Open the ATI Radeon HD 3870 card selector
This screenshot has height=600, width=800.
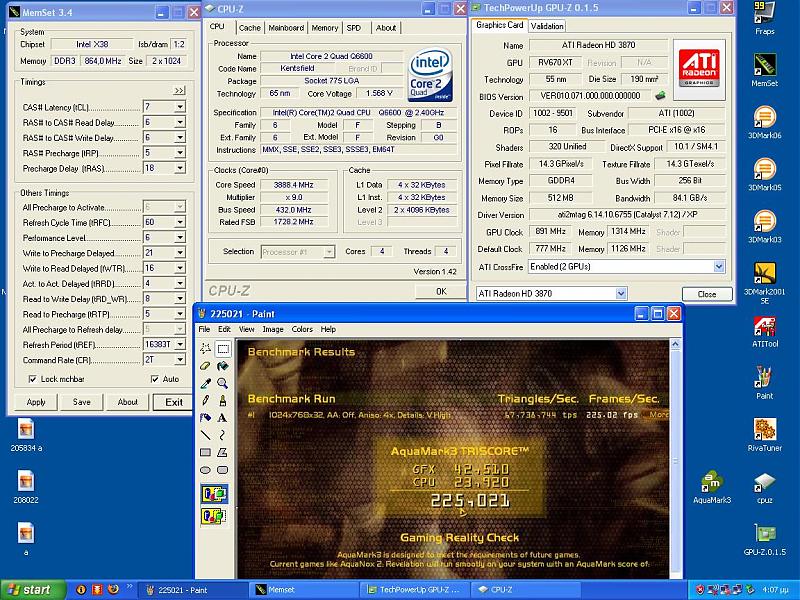coord(620,293)
